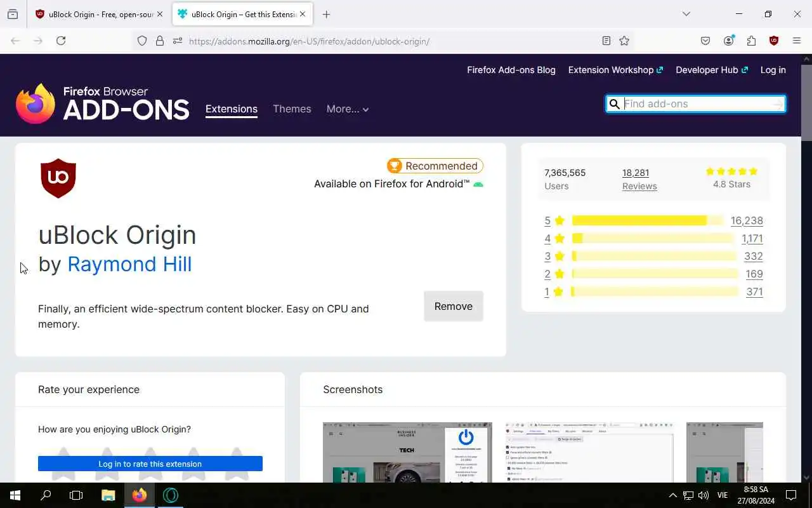Click the Firefox Browser ADD-ONS logo

click(103, 103)
